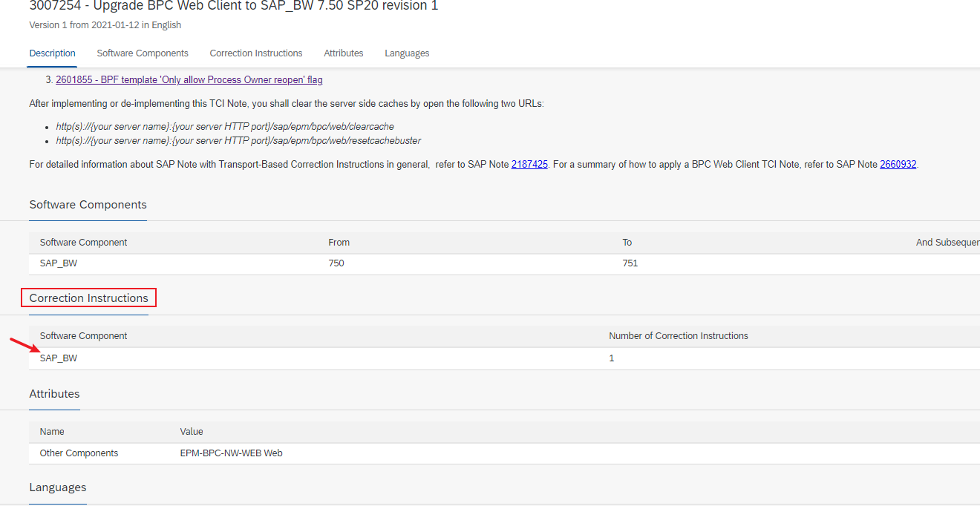Screen dimensions: 980x506
Task: Click the To column header
Action: pyautogui.click(x=627, y=243)
